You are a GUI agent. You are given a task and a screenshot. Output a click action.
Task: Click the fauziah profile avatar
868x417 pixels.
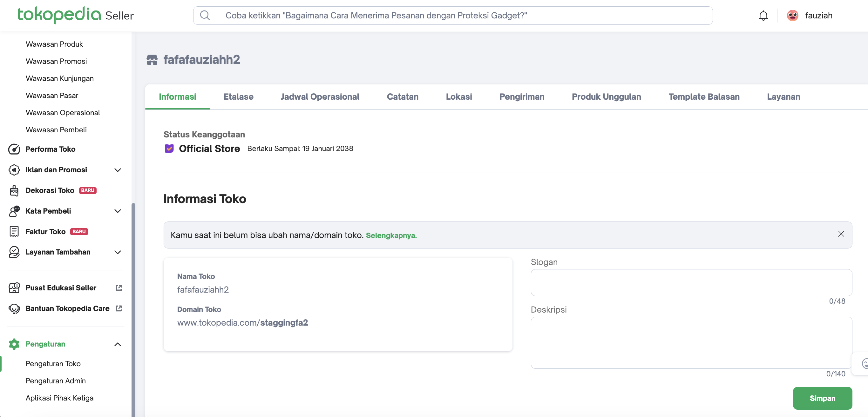pyautogui.click(x=792, y=16)
